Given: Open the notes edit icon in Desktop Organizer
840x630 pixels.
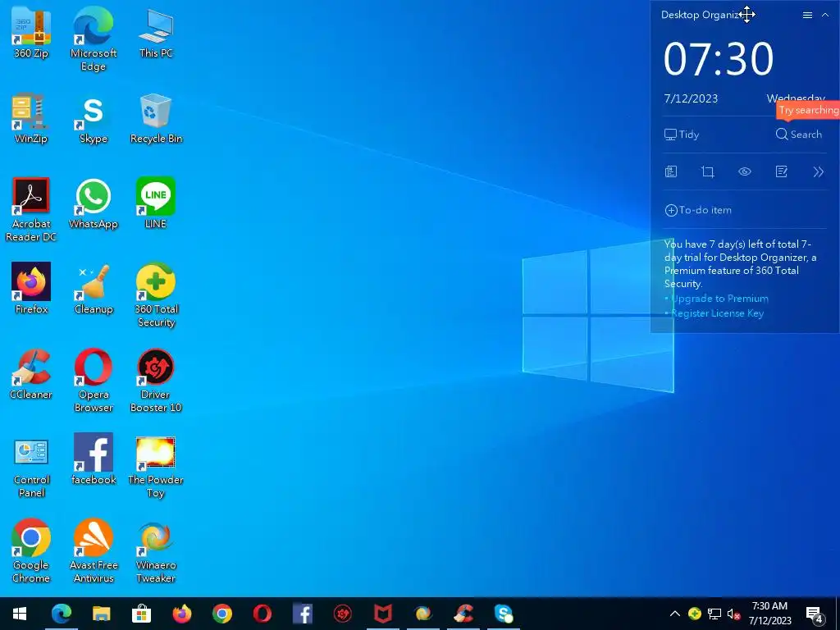Looking at the screenshot, I should [782, 171].
